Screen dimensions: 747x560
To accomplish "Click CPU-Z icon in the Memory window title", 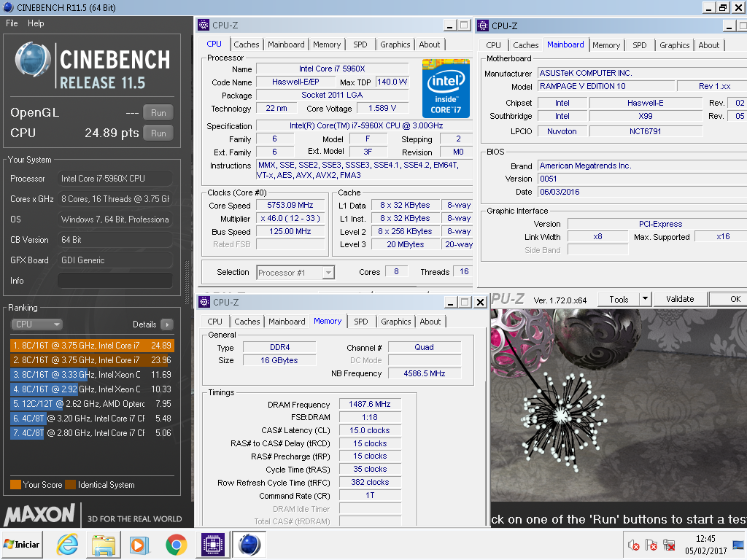I will 204,302.
